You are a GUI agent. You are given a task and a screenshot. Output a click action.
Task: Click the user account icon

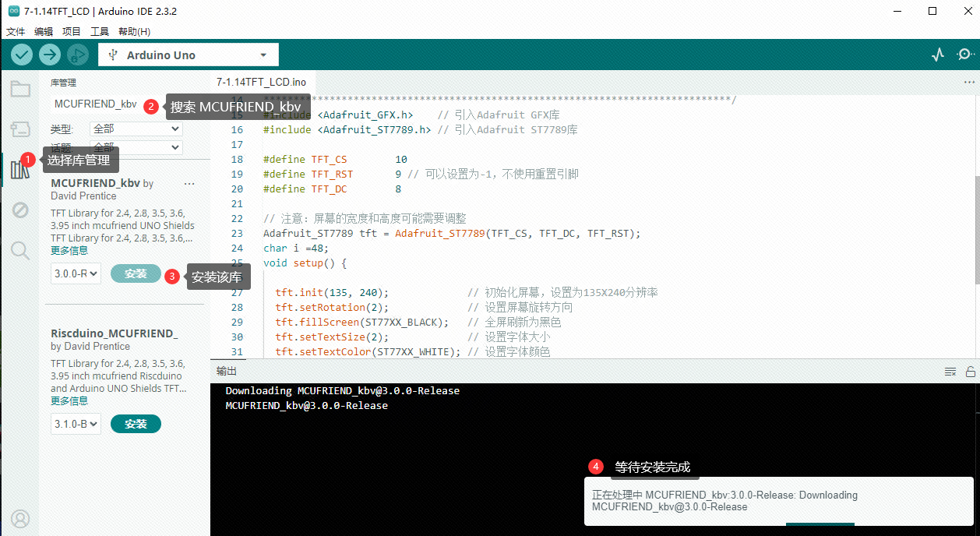(20, 519)
